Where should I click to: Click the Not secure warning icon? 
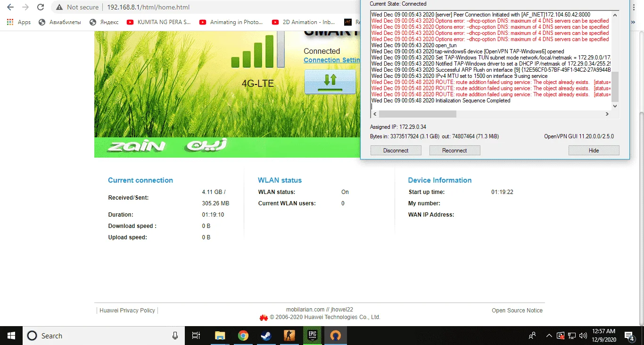(x=60, y=8)
